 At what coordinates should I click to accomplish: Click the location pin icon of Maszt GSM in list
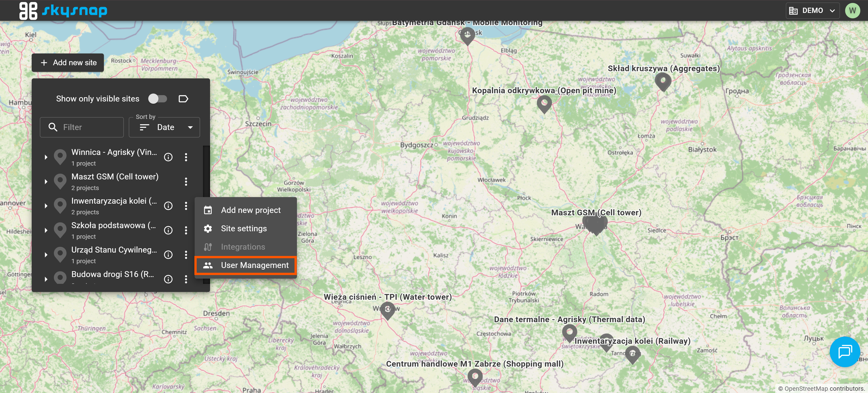(x=60, y=182)
